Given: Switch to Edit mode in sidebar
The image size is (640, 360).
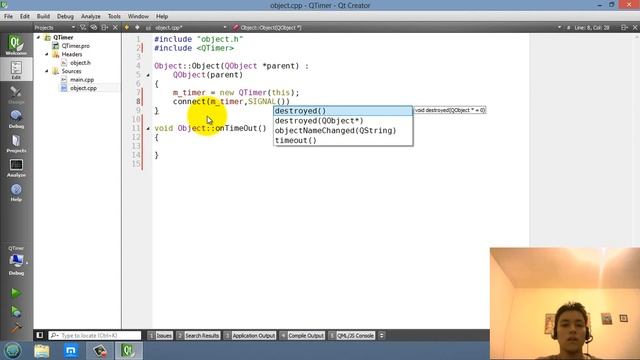Looking at the screenshot, I should pos(16,69).
